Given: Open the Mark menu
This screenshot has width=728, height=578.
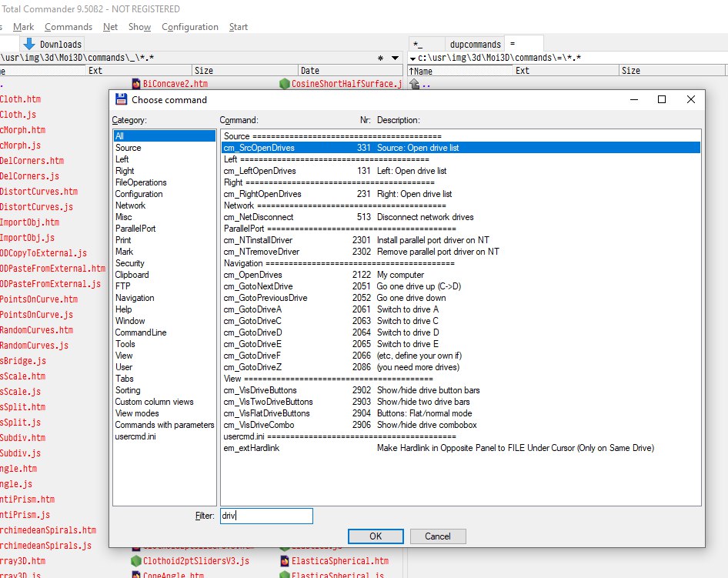Looking at the screenshot, I should pos(23,27).
